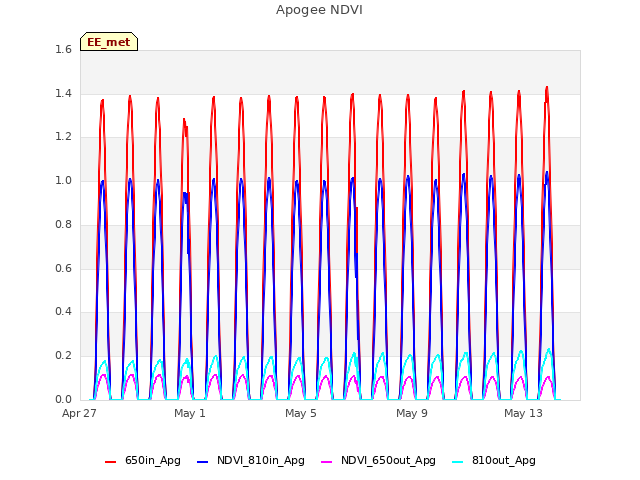The height and width of the screenshot is (480, 640).
Task: Click the 1.6 y-axis label
Action: [x=63, y=50]
